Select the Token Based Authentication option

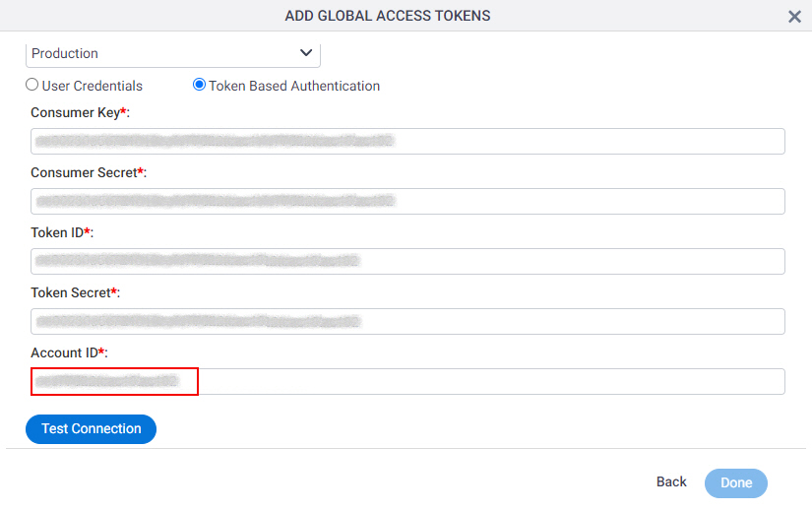[199, 85]
